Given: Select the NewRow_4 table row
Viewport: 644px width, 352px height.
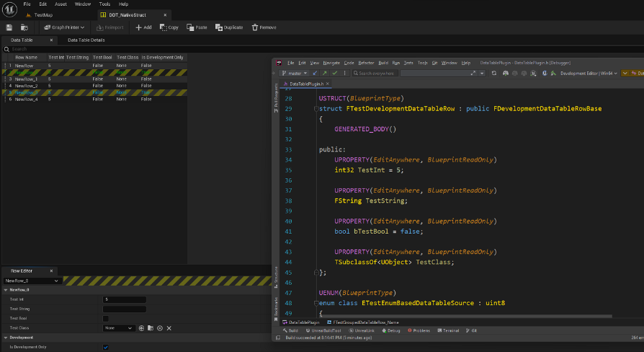Looking at the screenshot, I should 94,99.
